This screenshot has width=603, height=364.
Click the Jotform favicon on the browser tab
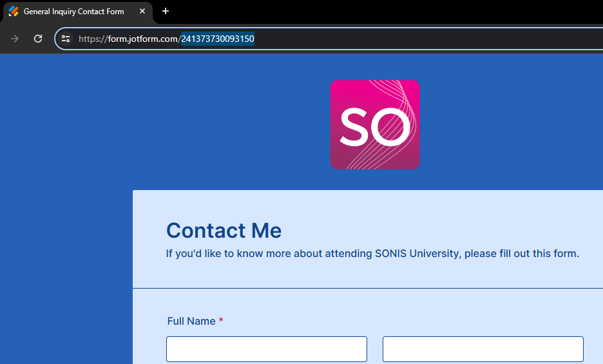click(14, 11)
